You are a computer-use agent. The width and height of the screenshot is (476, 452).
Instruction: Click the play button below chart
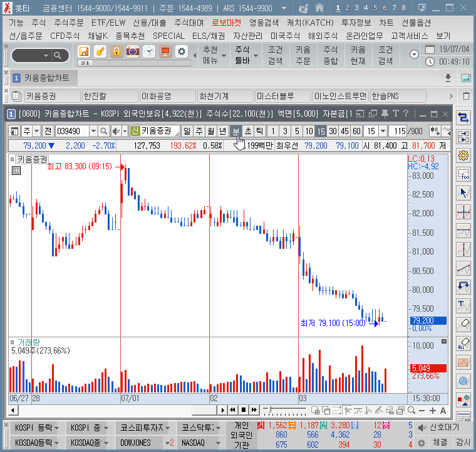222,411
